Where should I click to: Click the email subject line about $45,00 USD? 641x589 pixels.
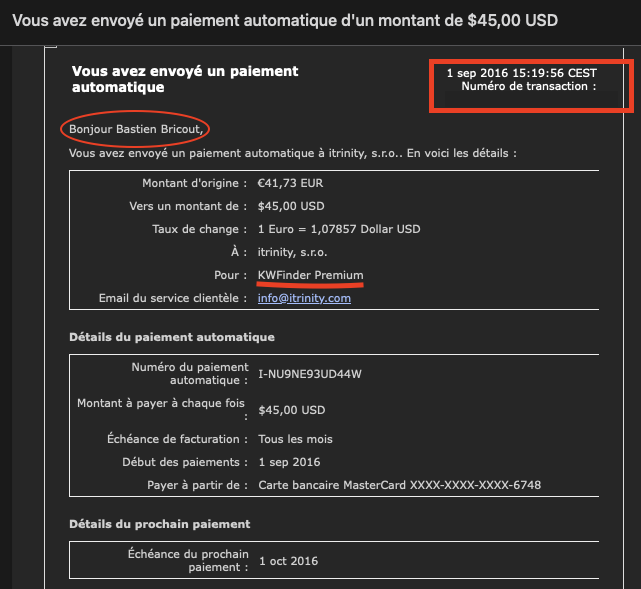[x=285, y=20]
